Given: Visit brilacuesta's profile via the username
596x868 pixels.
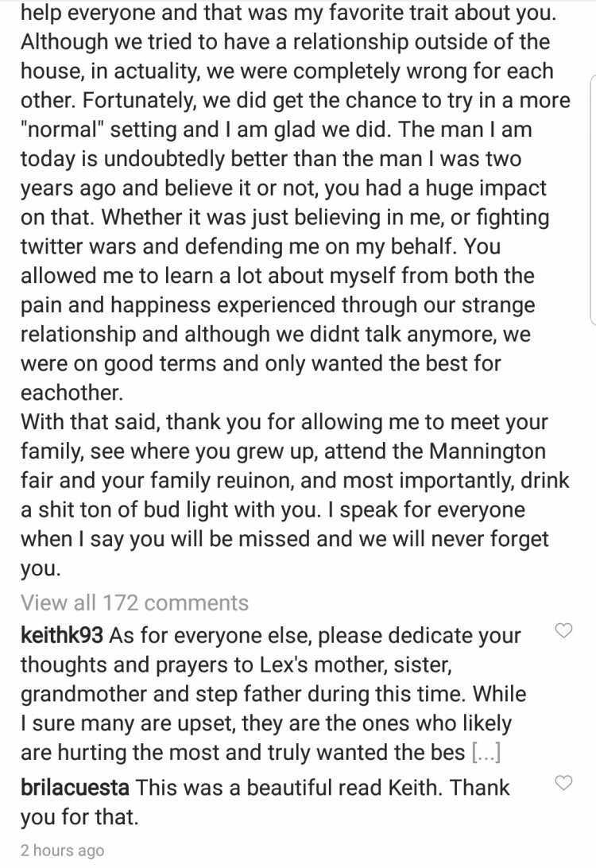Looking at the screenshot, I should tap(75, 787).
